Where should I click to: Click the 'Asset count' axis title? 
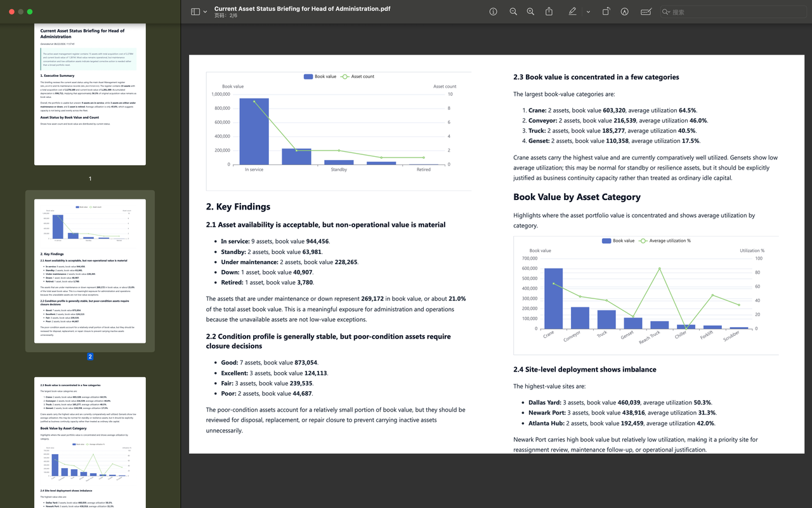[x=445, y=86]
